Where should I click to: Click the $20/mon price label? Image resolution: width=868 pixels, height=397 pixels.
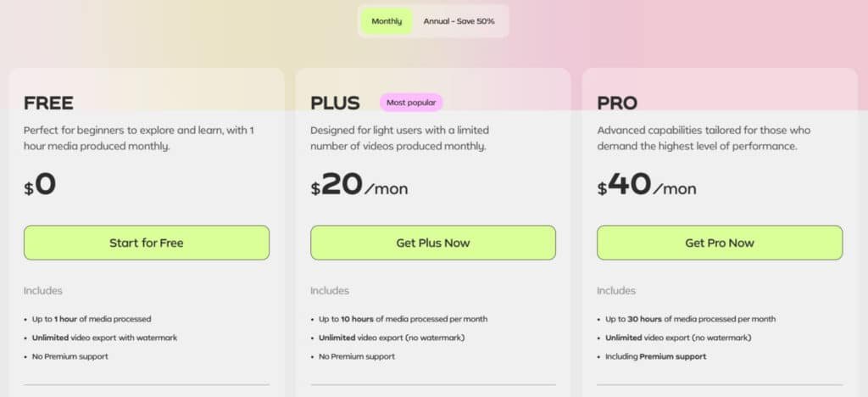[359, 187]
